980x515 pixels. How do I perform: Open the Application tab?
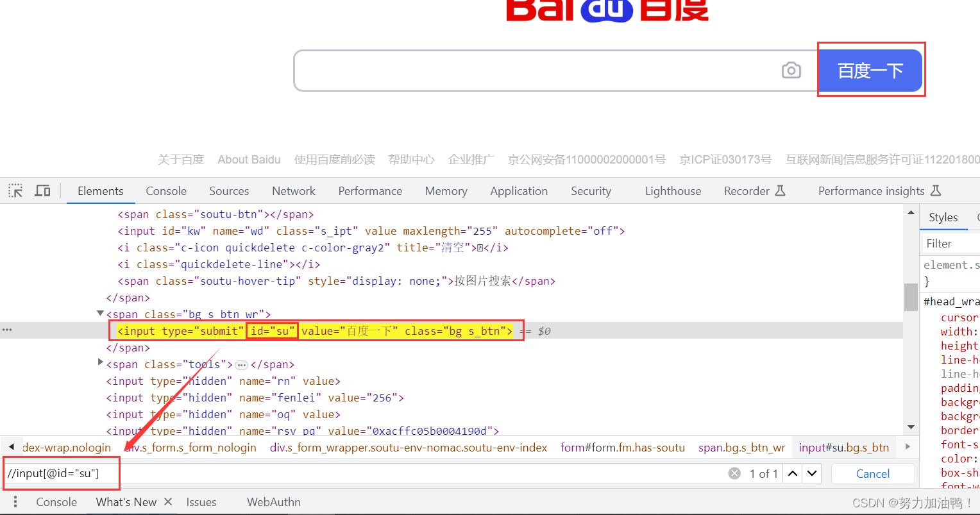coord(519,191)
